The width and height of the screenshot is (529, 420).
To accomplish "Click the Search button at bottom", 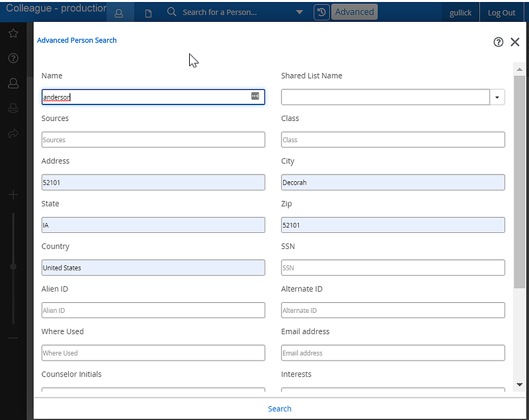I will [x=279, y=409].
